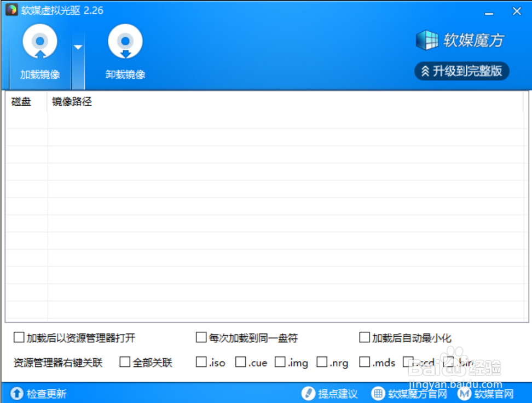Screen dimensions: 532x403
Task: Check 每次加载到同一盘符 option
Action: coord(201,338)
